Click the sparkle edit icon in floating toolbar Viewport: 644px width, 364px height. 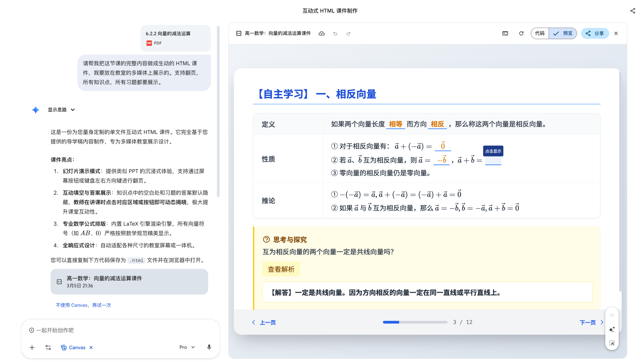(x=612, y=330)
